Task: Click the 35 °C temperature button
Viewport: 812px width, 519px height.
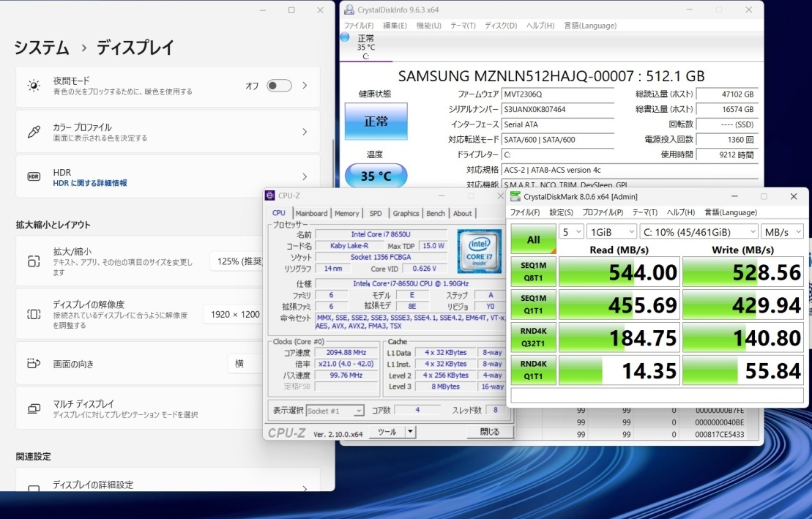Action: pyautogui.click(x=376, y=176)
